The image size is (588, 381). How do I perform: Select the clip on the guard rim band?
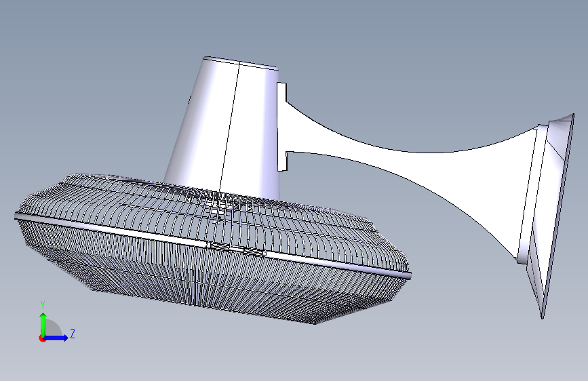[x=236, y=248]
